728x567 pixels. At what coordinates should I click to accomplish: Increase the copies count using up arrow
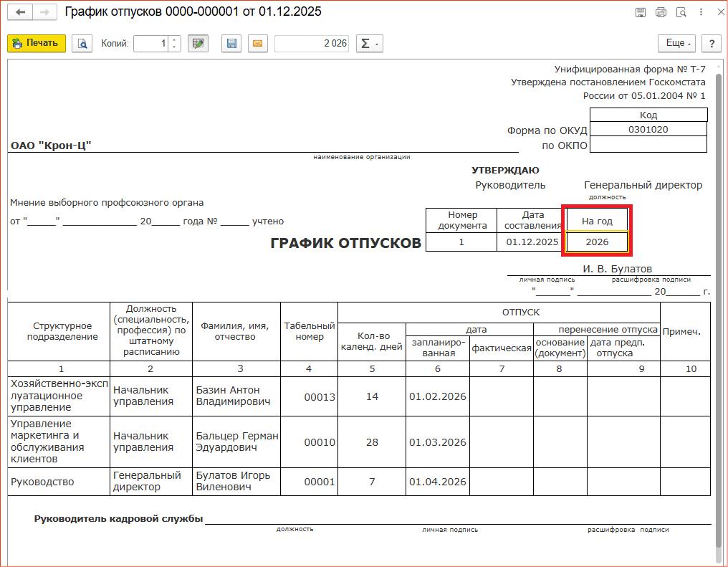click(x=175, y=40)
